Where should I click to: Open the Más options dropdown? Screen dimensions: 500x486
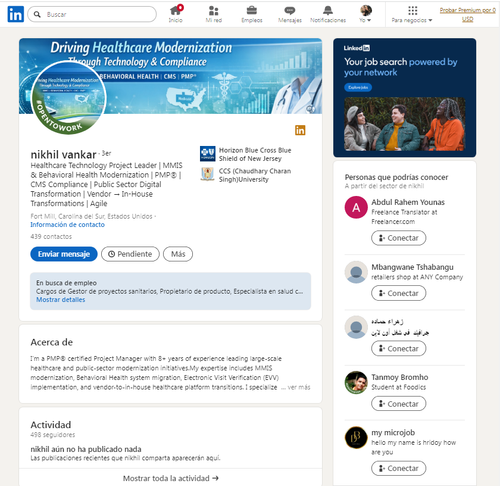click(178, 254)
